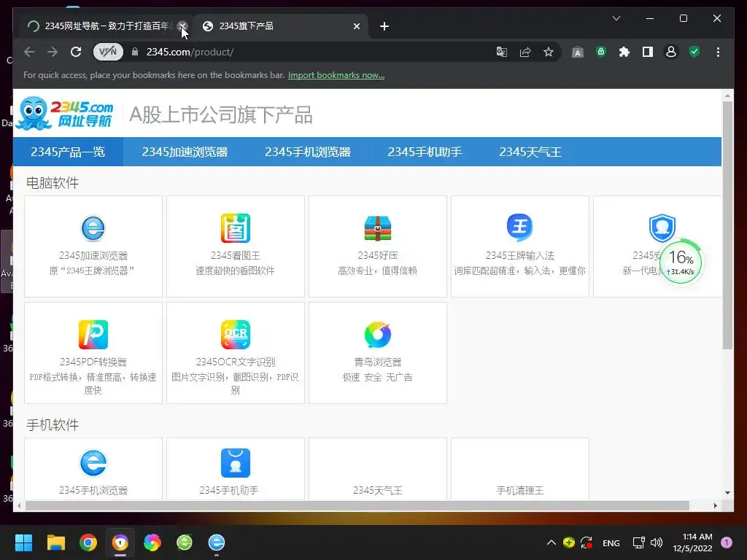Click the 2345天气王 product card
This screenshot has height=560, width=747.
[x=377, y=469]
